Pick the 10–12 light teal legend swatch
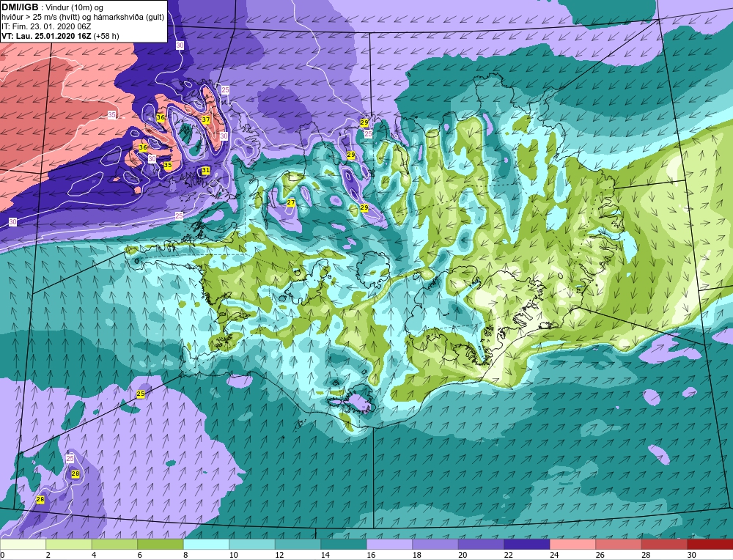The height and width of the screenshot is (560, 733). [252, 545]
